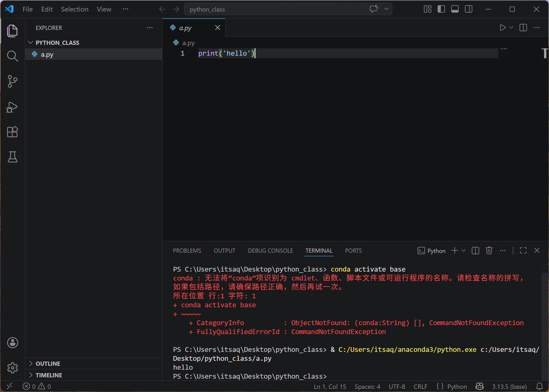Select the TERMINAL tab
The image size is (549, 392).
(x=319, y=251)
